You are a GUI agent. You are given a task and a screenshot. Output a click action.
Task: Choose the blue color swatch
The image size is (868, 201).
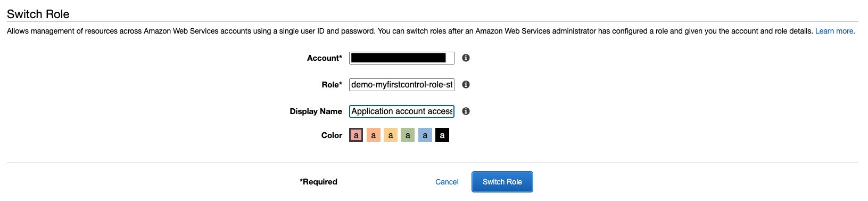point(425,135)
